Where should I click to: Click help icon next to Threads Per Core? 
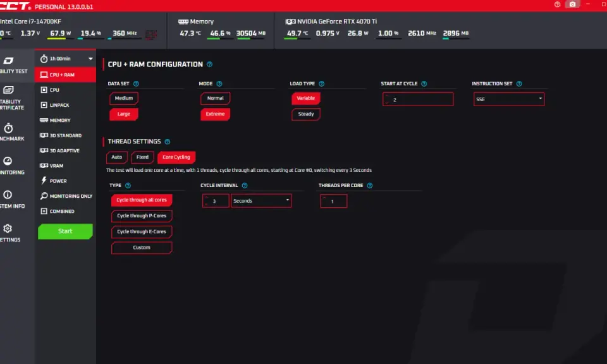click(x=370, y=185)
